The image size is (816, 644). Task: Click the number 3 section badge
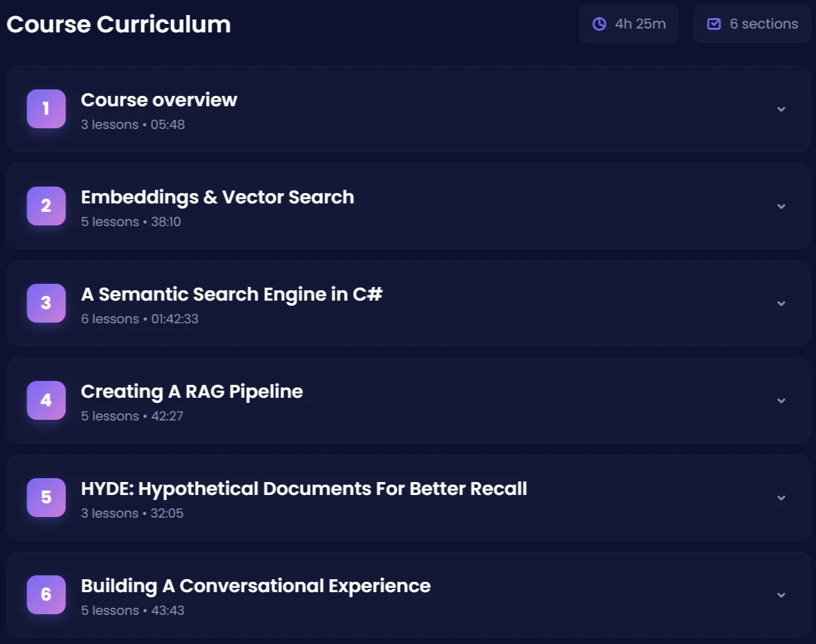(46, 303)
